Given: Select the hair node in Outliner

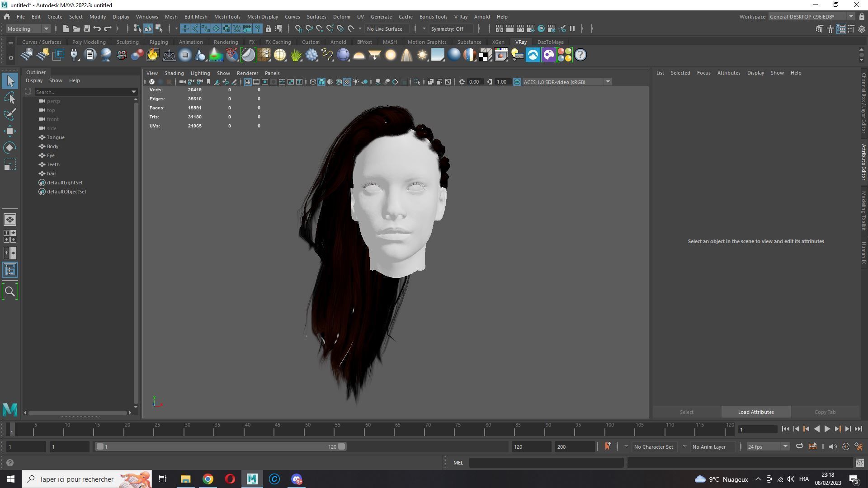Looking at the screenshot, I should click(x=51, y=174).
